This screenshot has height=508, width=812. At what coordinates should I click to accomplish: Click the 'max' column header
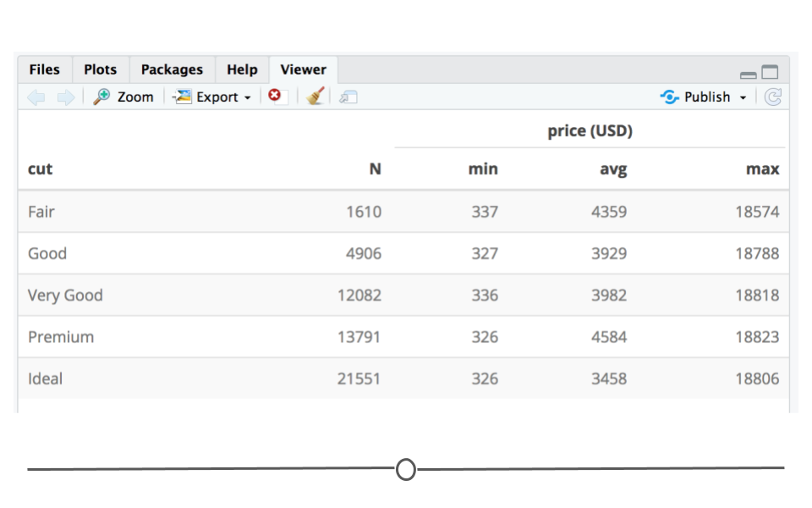click(762, 169)
